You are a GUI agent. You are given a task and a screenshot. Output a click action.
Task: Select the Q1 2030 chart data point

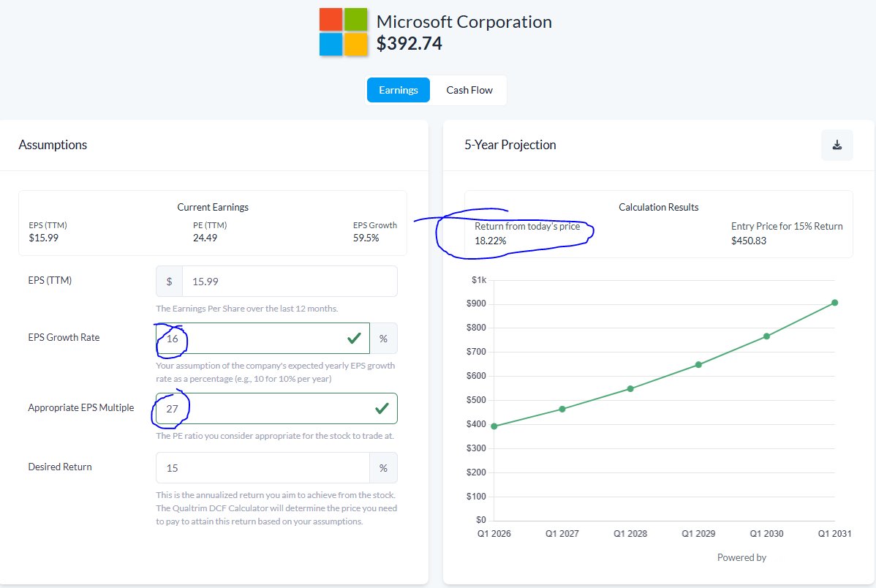766,336
